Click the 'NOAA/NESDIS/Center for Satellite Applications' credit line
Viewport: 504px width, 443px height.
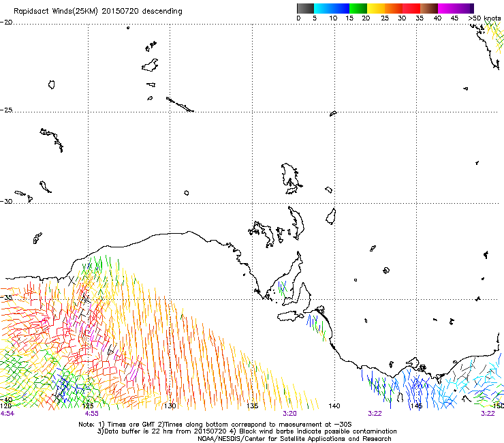(294, 439)
